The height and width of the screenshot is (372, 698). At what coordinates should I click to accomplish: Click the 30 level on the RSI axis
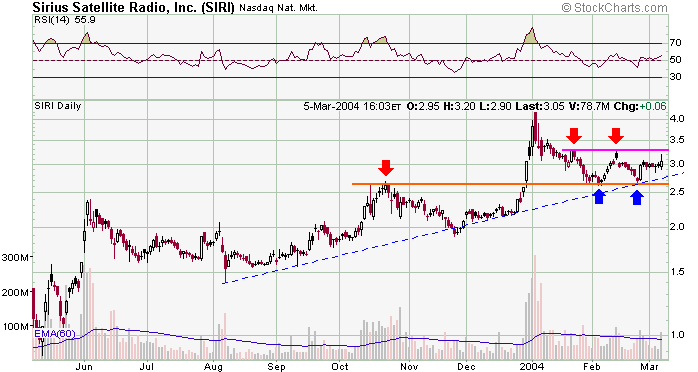point(675,77)
